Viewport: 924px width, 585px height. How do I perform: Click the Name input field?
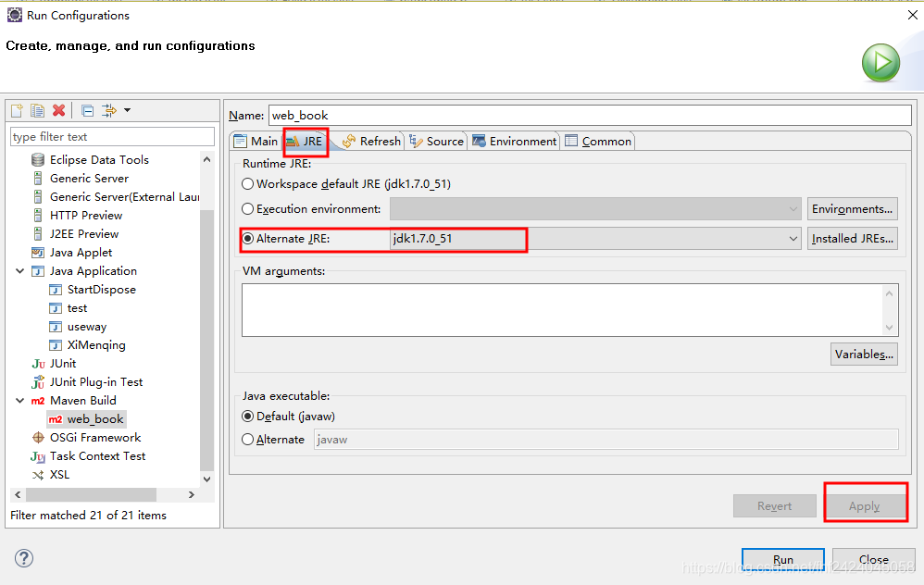pos(590,116)
